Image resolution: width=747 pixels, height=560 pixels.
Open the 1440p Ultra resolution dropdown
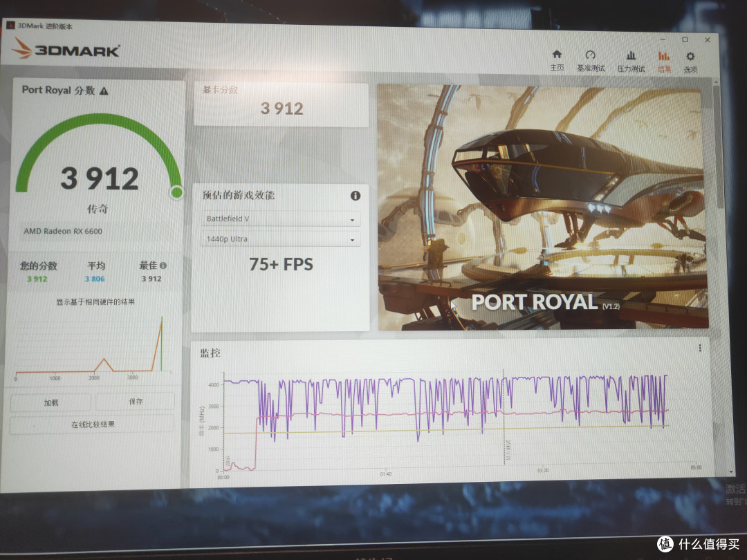coord(281,239)
